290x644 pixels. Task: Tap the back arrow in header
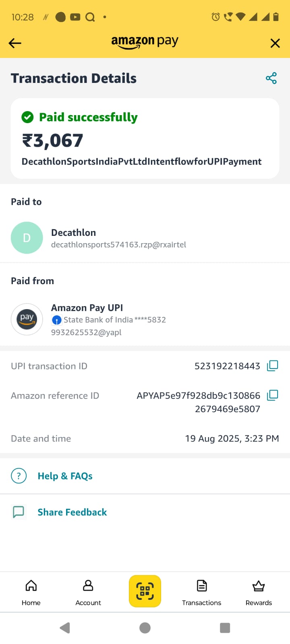click(15, 43)
